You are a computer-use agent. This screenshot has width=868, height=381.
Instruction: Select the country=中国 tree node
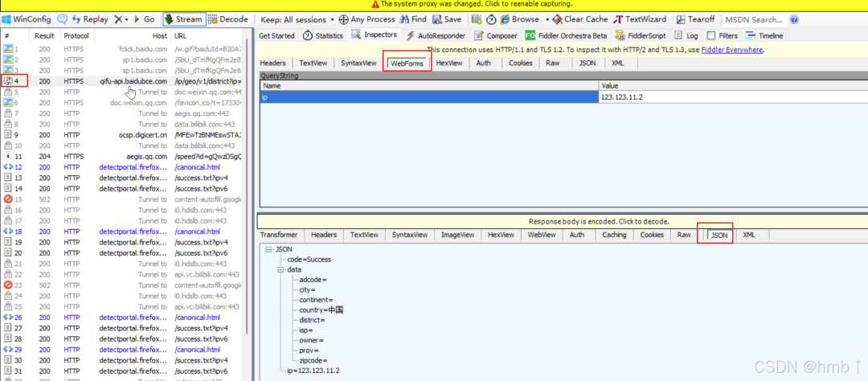[x=321, y=309]
